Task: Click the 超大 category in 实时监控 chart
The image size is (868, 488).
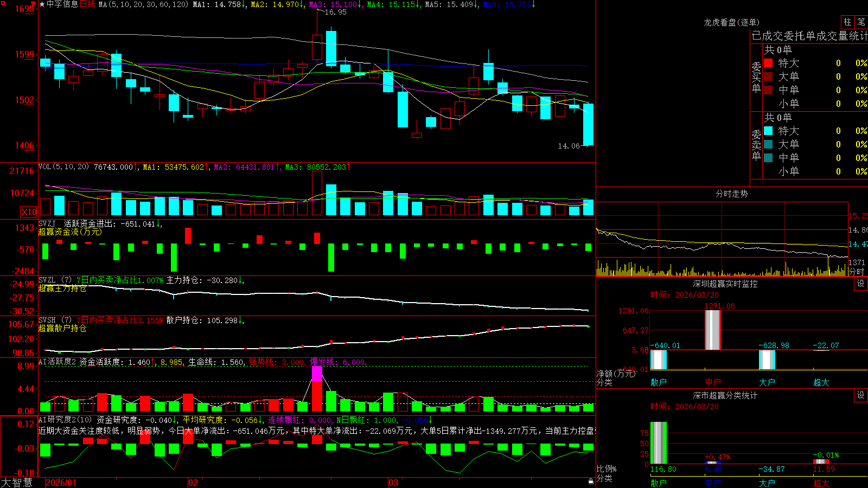Action: pos(821,382)
